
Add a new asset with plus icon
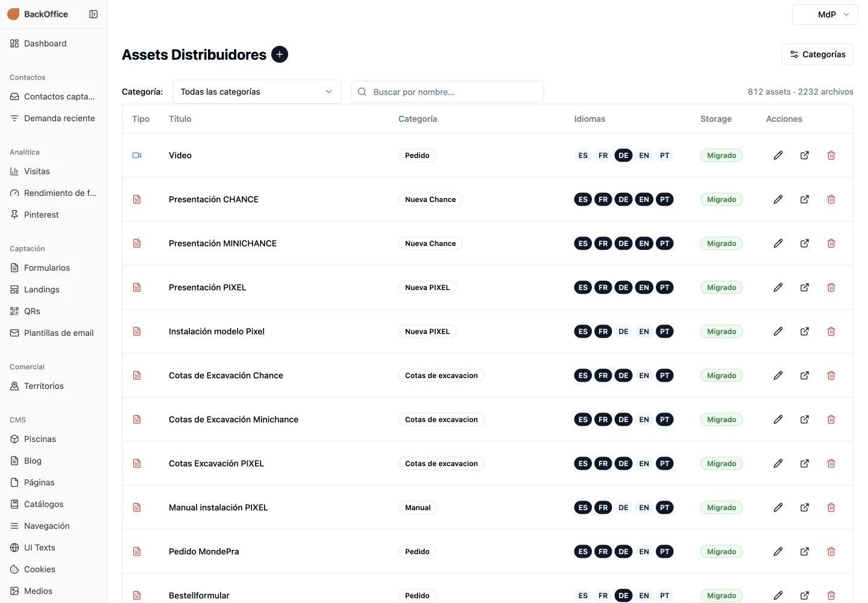tap(280, 54)
